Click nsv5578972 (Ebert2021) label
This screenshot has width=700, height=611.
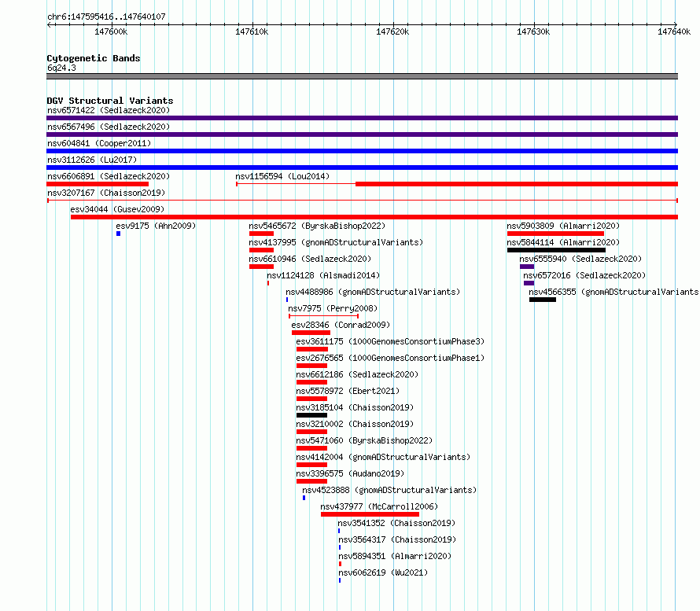coord(348,391)
